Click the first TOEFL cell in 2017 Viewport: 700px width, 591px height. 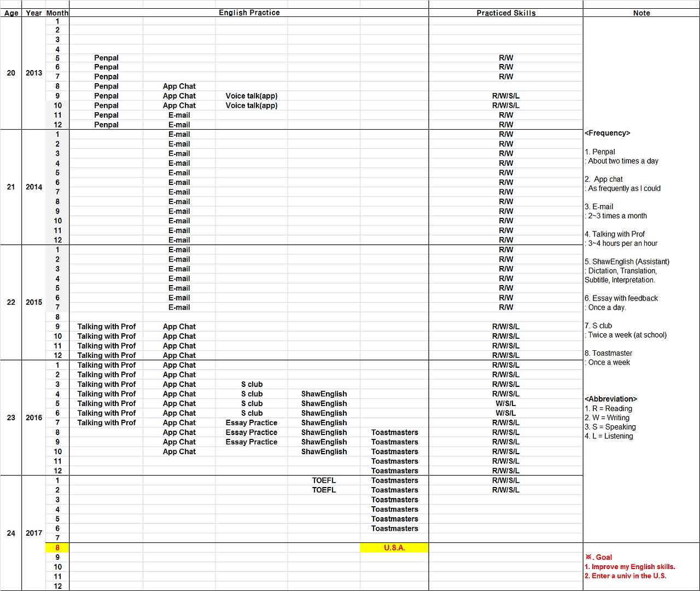coord(324,480)
